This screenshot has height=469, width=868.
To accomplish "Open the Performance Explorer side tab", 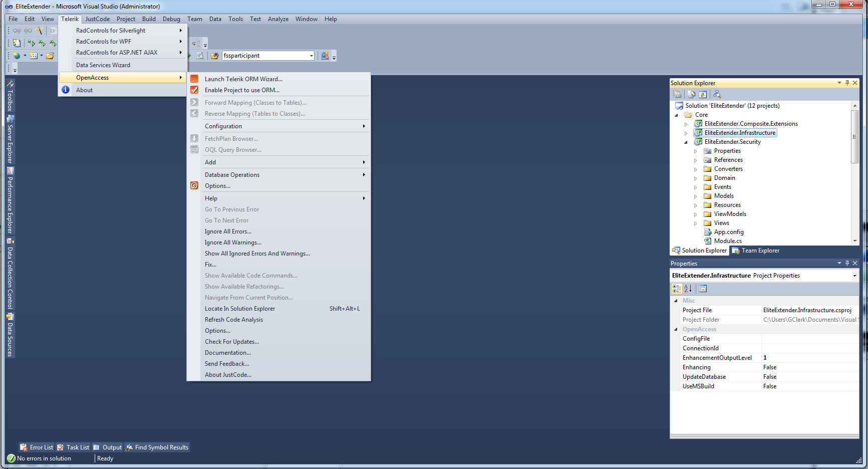I will point(10,201).
